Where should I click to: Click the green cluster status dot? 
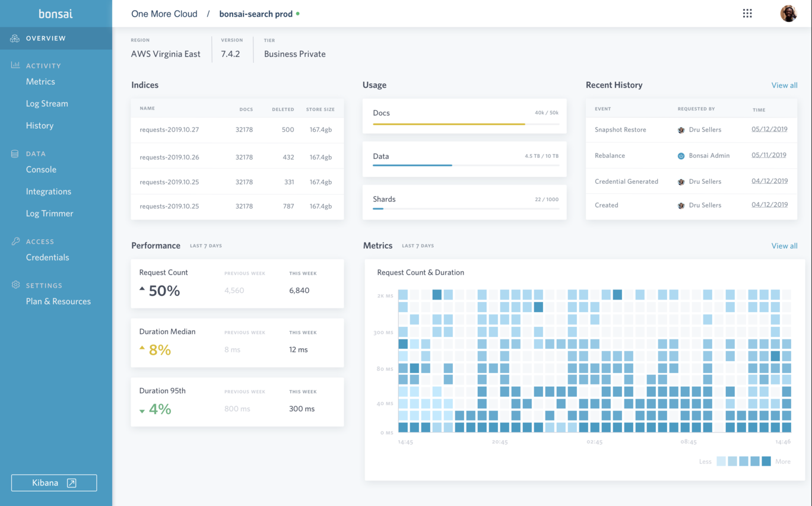click(x=298, y=14)
